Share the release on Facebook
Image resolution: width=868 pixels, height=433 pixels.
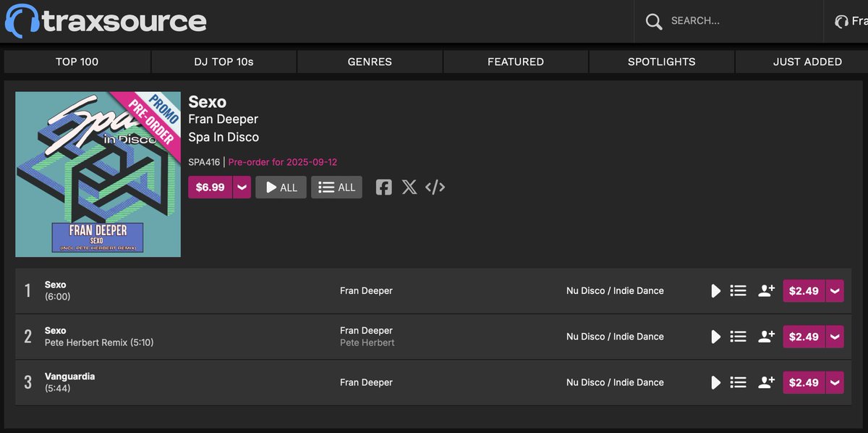pyautogui.click(x=384, y=188)
